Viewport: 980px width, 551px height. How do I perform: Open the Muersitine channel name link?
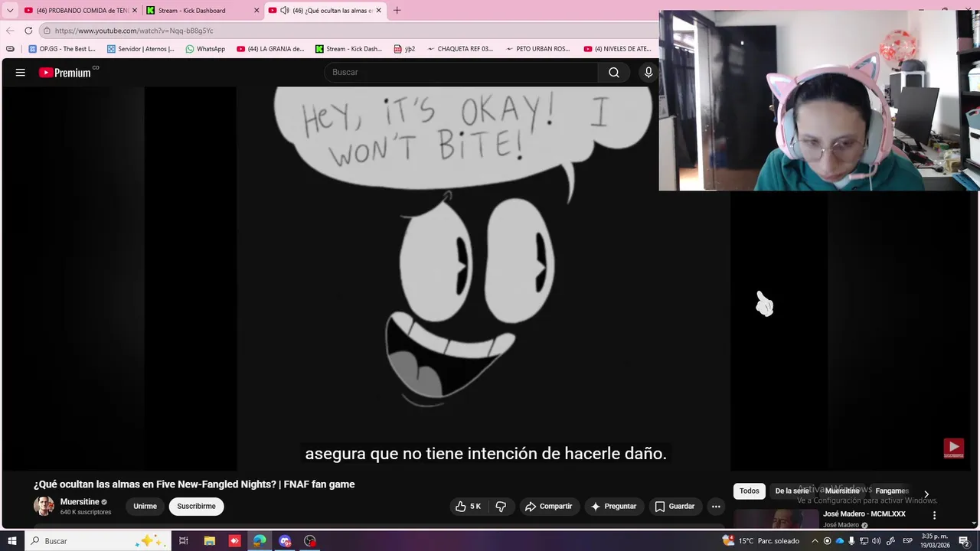pos(80,502)
